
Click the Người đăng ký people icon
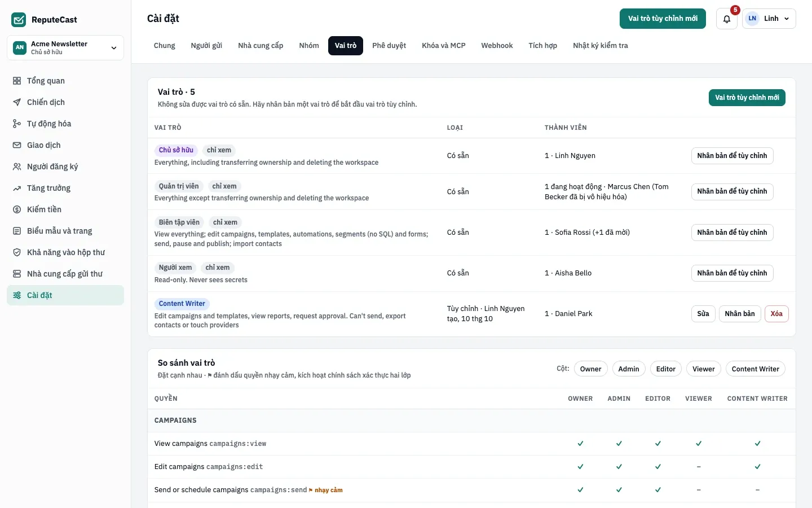point(17,167)
